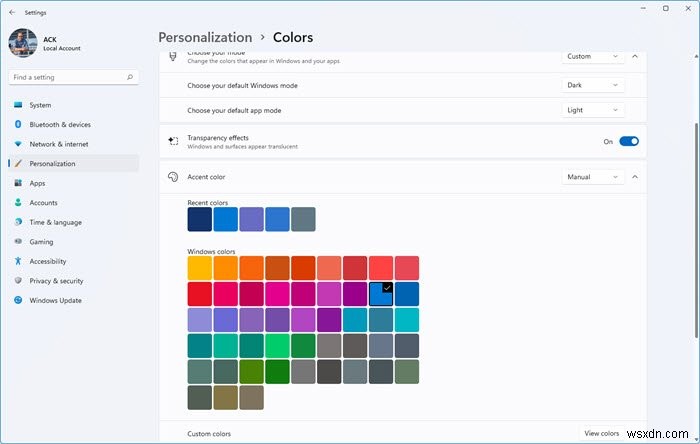Image resolution: width=700 pixels, height=444 pixels.
Task: Click the System icon in sidebar
Action: pyautogui.click(x=17, y=105)
